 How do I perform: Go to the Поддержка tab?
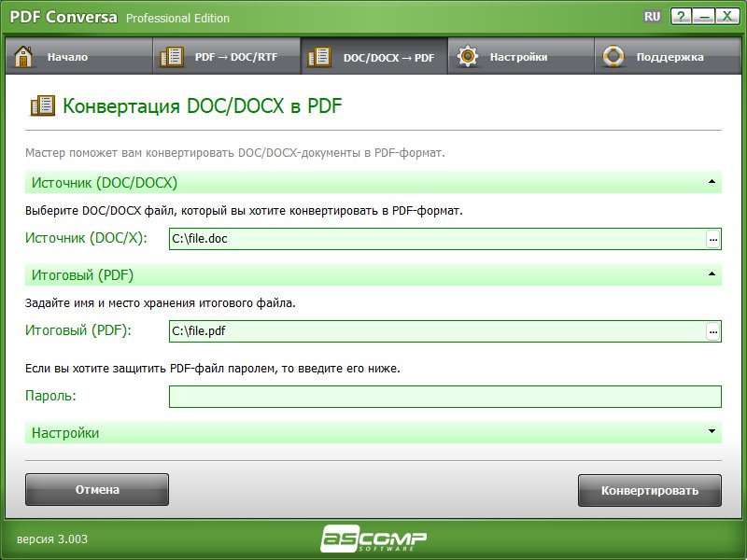(x=668, y=56)
